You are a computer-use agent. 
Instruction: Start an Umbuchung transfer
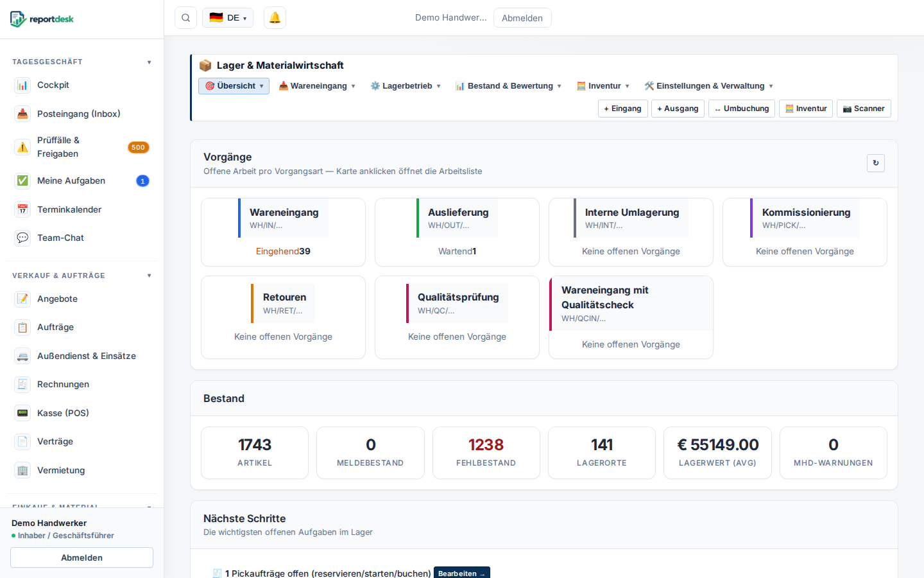742,109
